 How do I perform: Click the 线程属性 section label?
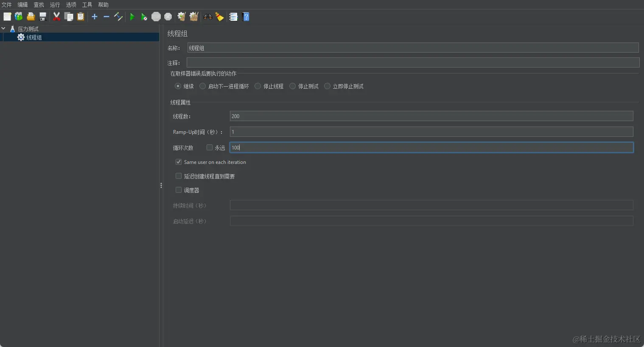[180, 102]
